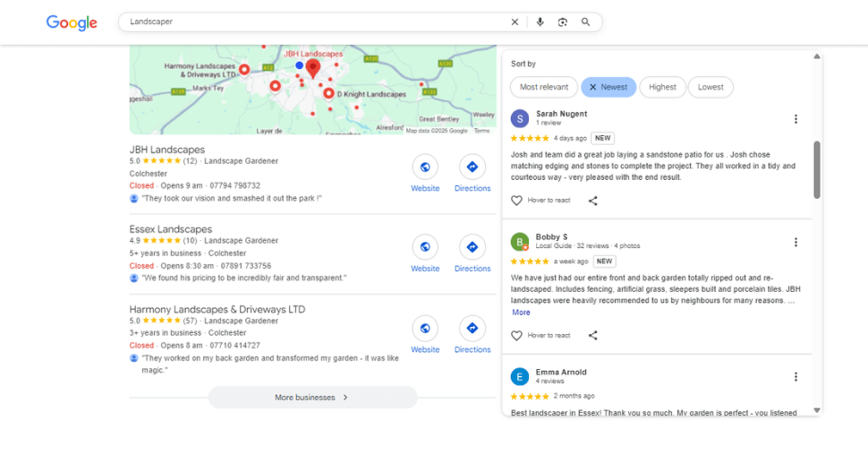
Task: Click reviewer name Sarah Nugent
Action: [x=561, y=114]
